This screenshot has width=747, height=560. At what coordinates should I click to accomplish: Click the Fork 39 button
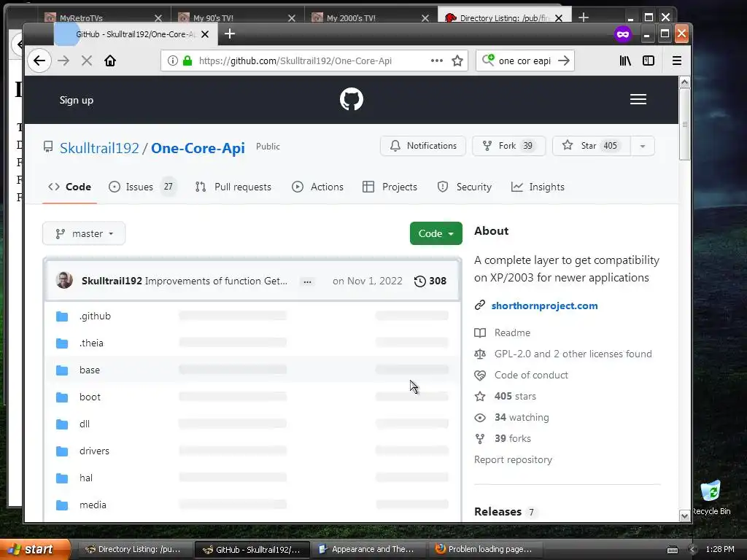508,146
